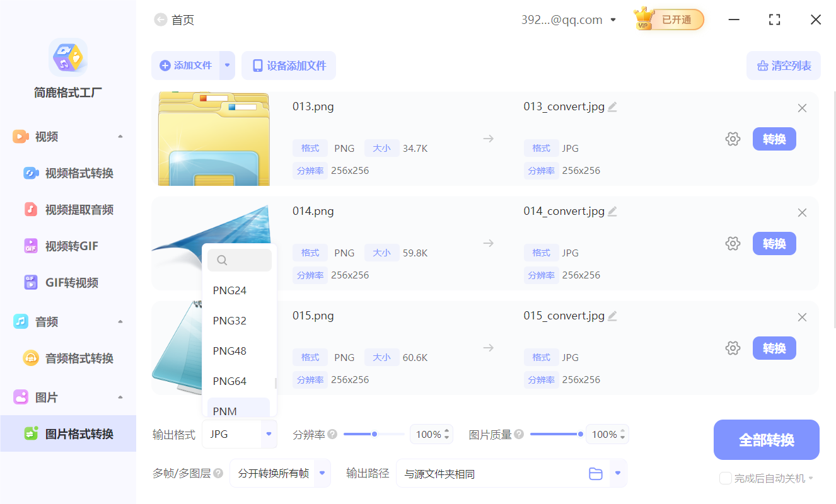Open 视频提取音频 from the sidebar
This screenshot has width=836, height=504.
(x=30, y=209)
